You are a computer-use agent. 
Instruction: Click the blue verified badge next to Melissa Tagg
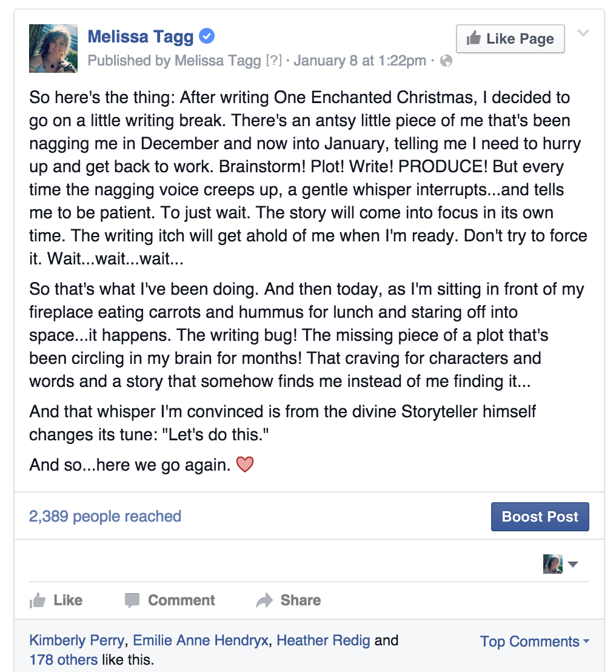tap(207, 36)
